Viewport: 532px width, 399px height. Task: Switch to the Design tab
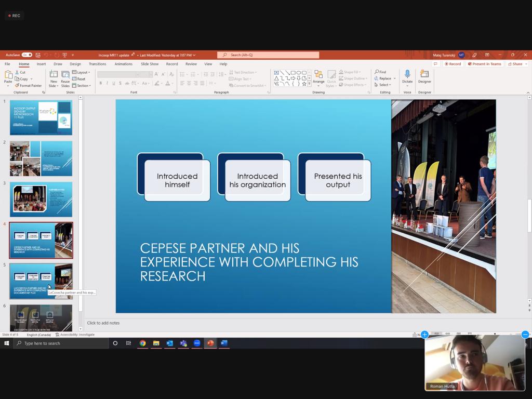click(75, 64)
